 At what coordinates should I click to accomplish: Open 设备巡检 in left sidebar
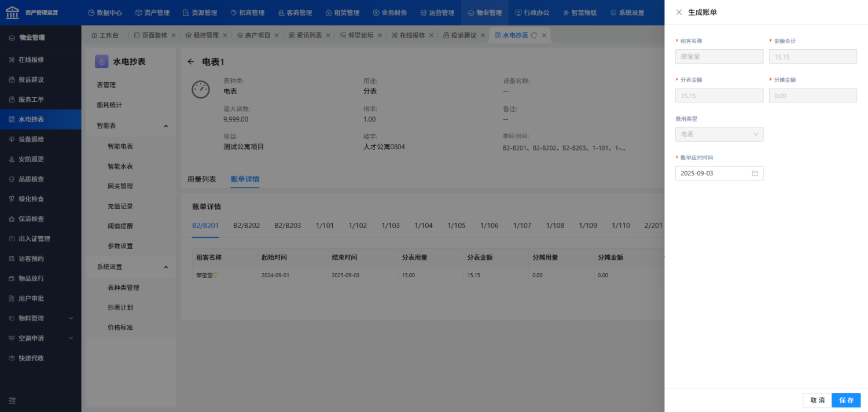coord(41,139)
